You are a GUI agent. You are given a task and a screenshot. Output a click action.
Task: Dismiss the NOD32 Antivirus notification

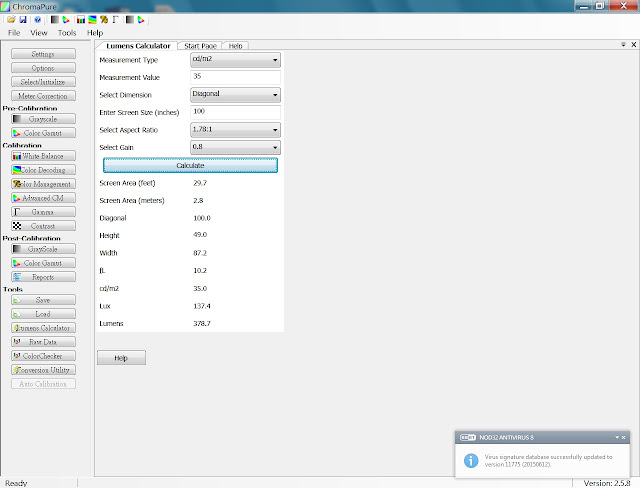click(x=623, y=437)
